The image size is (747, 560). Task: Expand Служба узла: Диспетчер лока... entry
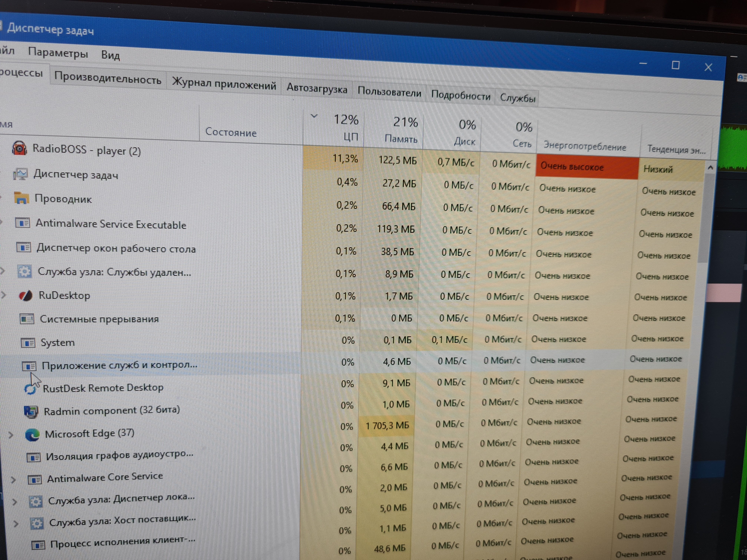click(x=14, y=502)
